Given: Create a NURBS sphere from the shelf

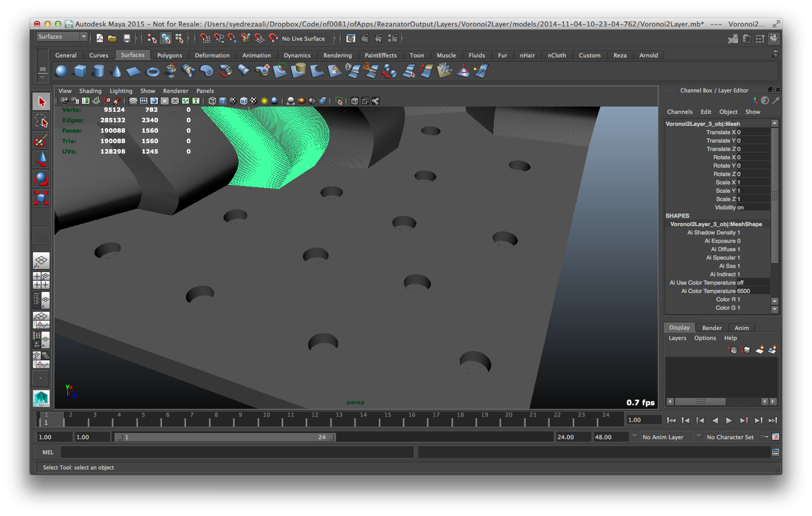Looking at the screenshot, I should tap(61, 71).
